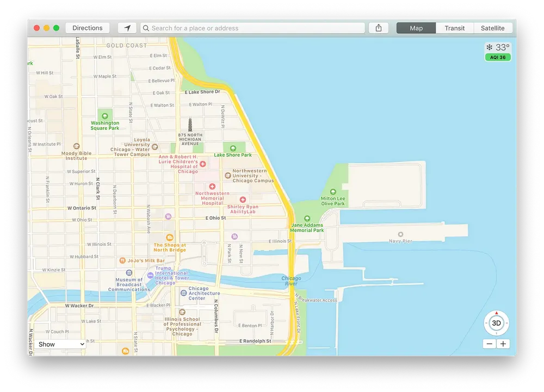Click the Directions button
544x392 pixels.
tap(88, 28)
